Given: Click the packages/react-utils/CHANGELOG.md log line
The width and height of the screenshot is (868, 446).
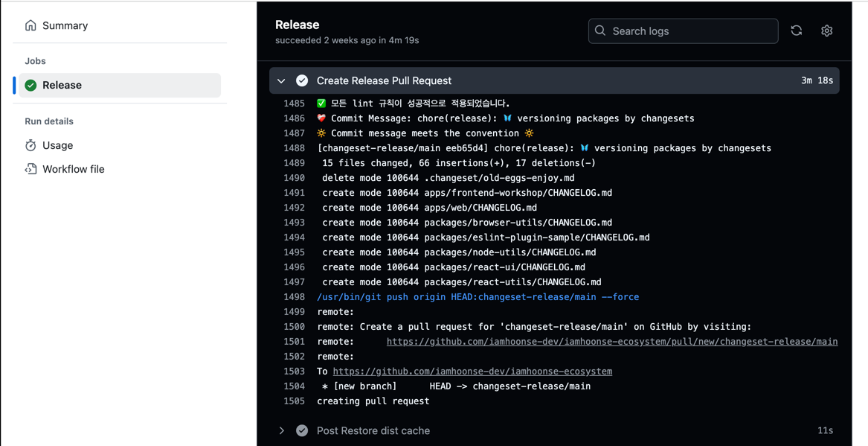Looking at the screenshot, I should tap(462, 282).
